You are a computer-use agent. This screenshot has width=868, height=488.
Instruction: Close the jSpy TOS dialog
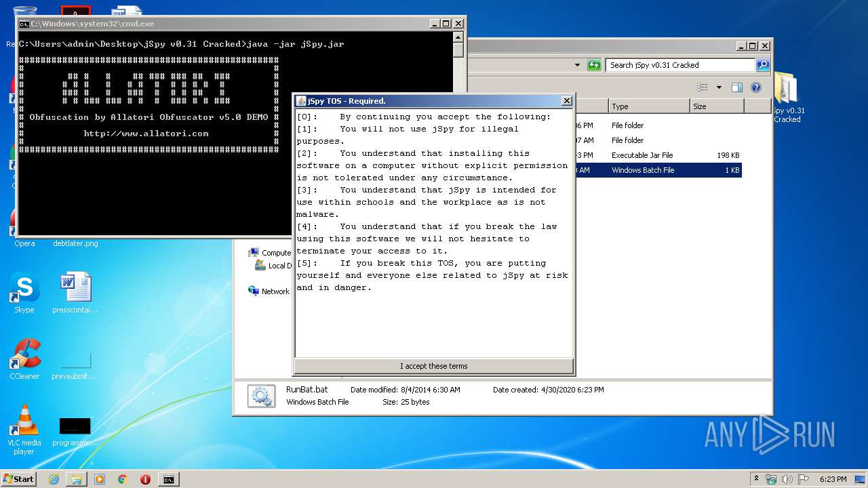pyautogui.click(x=566, y=101)
